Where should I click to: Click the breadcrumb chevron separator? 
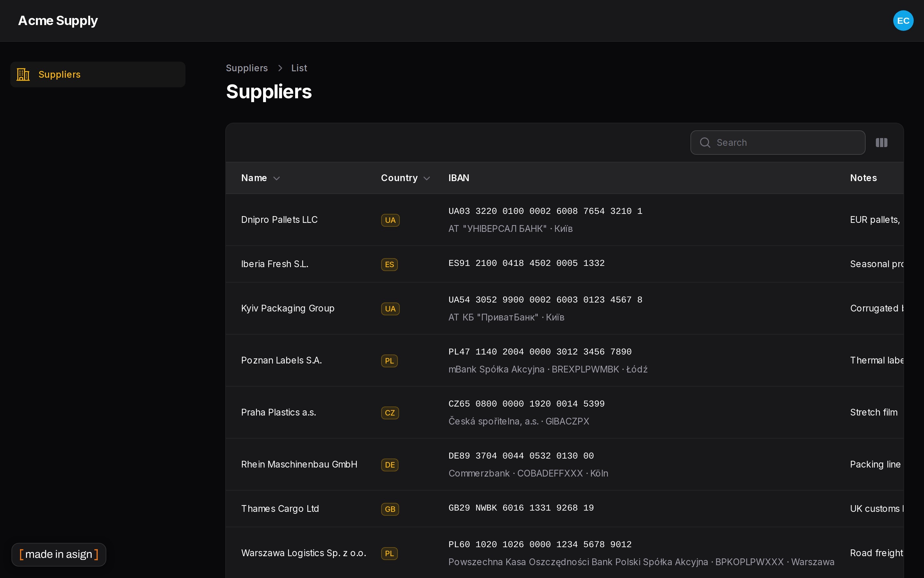(x=280, y=68)
